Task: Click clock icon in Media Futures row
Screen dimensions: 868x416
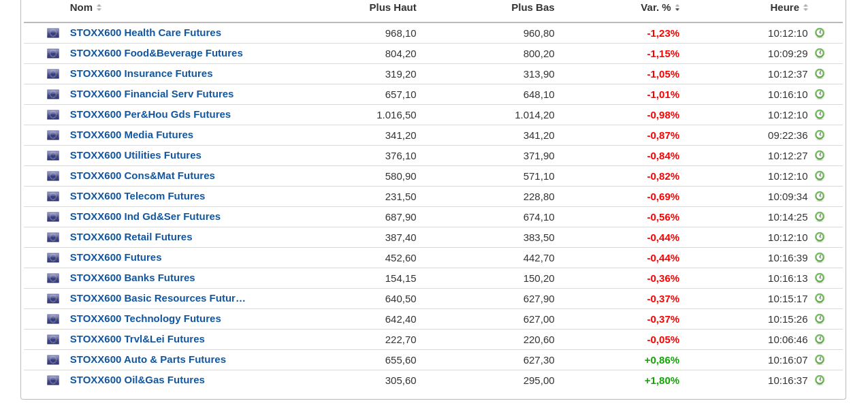Action: click(820, 135)
